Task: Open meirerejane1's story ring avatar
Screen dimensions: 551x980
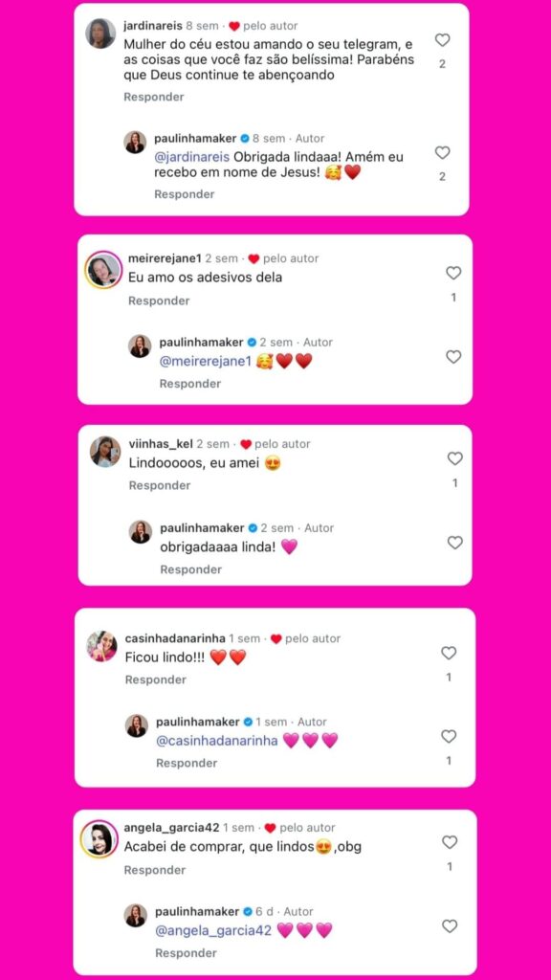Action: pyautogui.click(x=103, y=269)
